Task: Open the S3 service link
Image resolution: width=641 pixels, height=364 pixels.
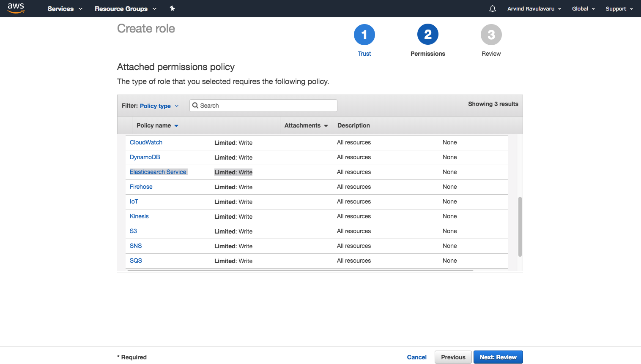Action: click(133, 231)
